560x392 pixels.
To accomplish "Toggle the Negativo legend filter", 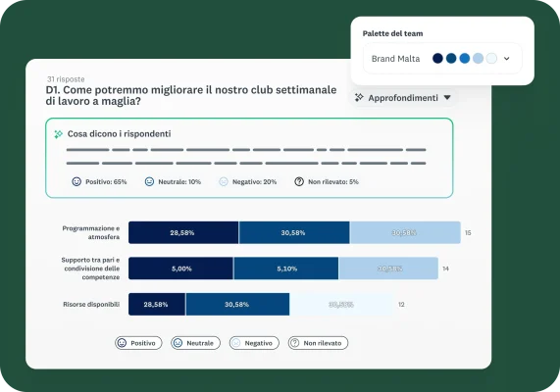I will pyautogui.click(x=254, y=343).
